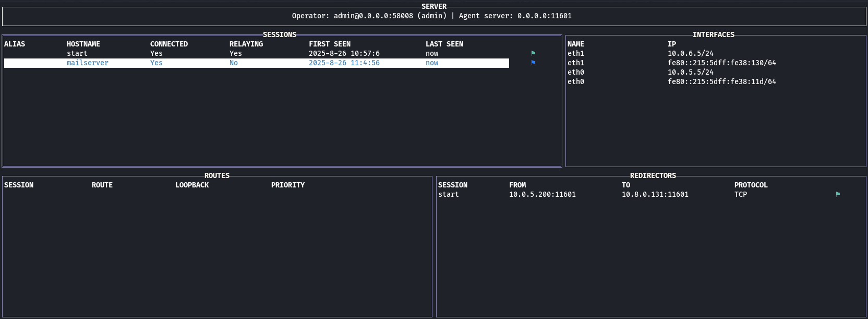Click the LAST SEEN column header

pos(444,44)
